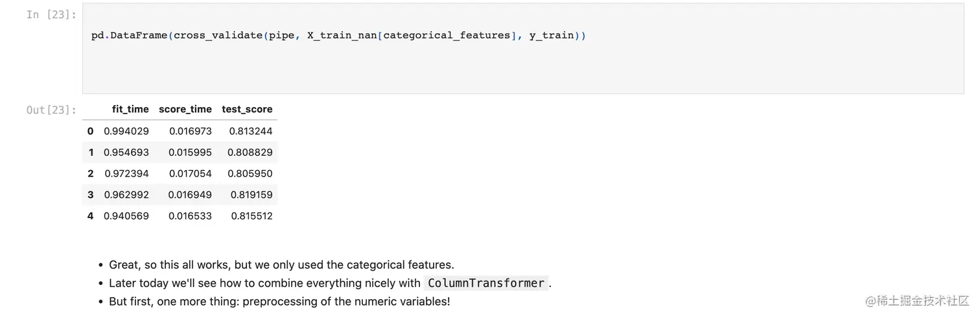The image size is (980, 318).
Task: Click the test_score value 0.819159
Action: (x=251, y=195)
